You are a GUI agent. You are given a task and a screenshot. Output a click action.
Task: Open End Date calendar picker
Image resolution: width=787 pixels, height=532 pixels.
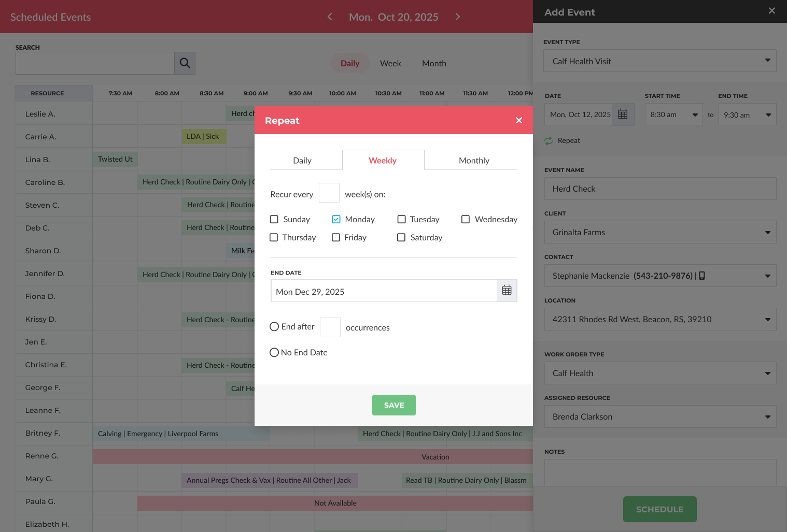click(507, 291)
